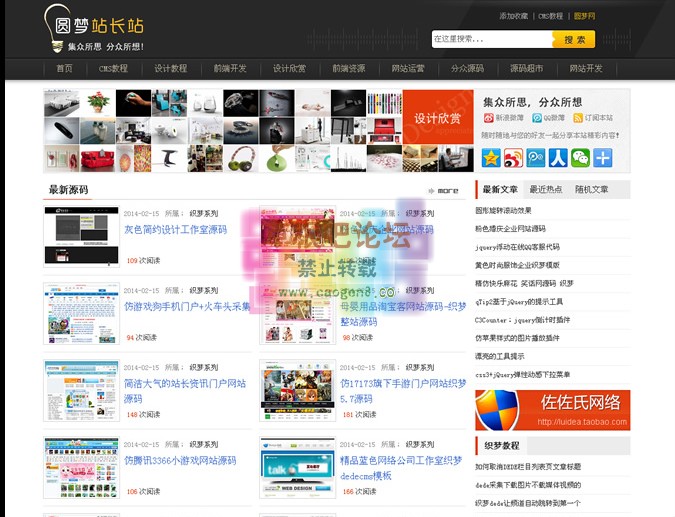Screen dimensions: 675x517
Task: Click the 搜索 search button
Action: (574, 40)
